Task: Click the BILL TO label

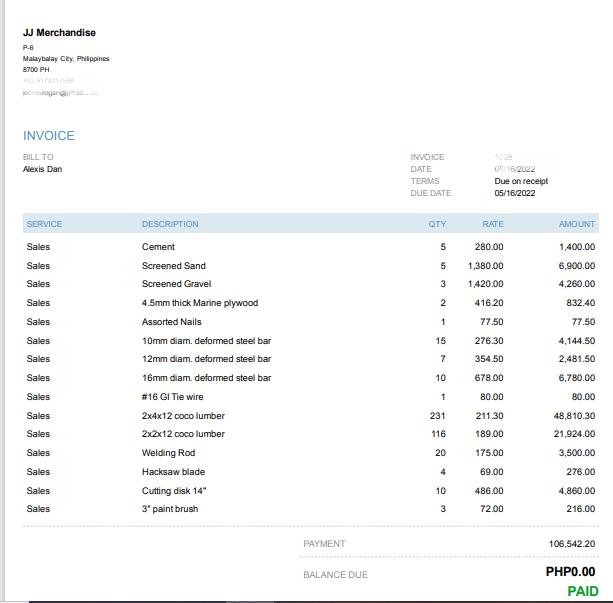Action: click(38, 157)
